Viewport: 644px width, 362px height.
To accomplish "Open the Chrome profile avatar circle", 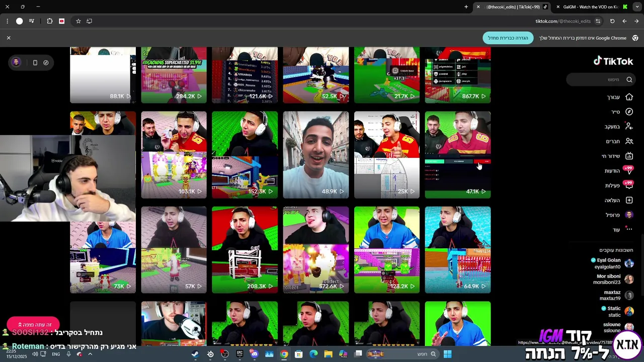I will 19,21.
